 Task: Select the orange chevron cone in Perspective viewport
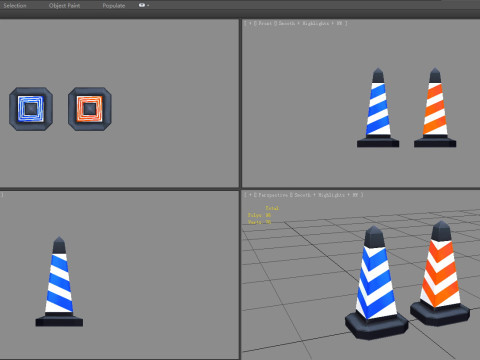(441, 273)
